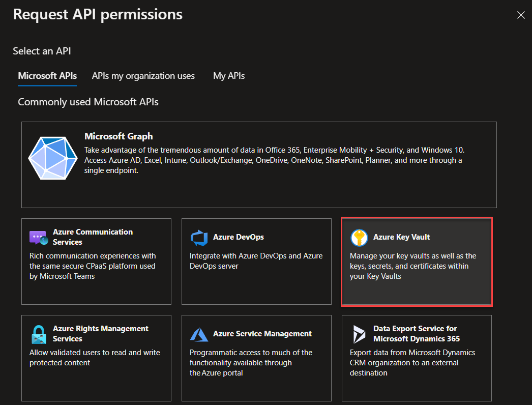
Task: Close the Request API permissions panel
Action: (x=521, y=15)
